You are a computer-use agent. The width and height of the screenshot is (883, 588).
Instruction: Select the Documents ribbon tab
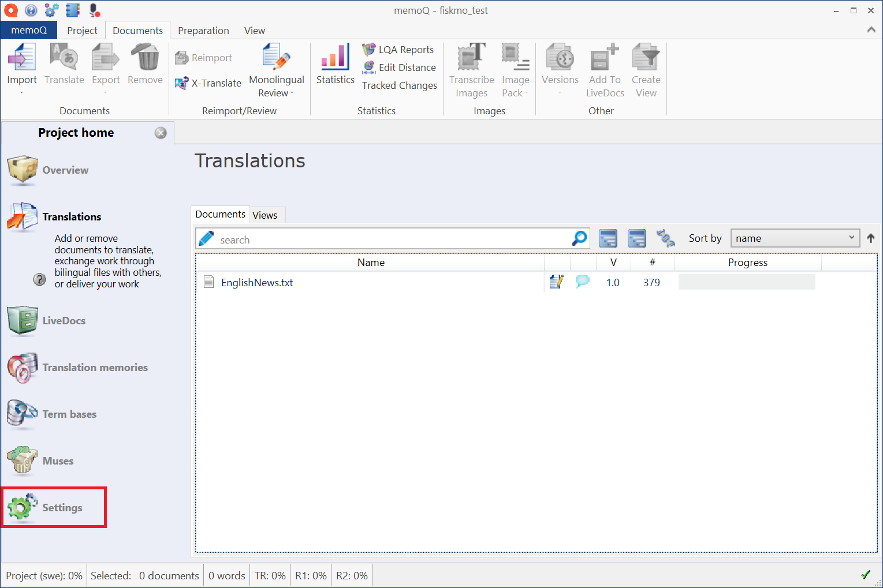tap(138, 31)
